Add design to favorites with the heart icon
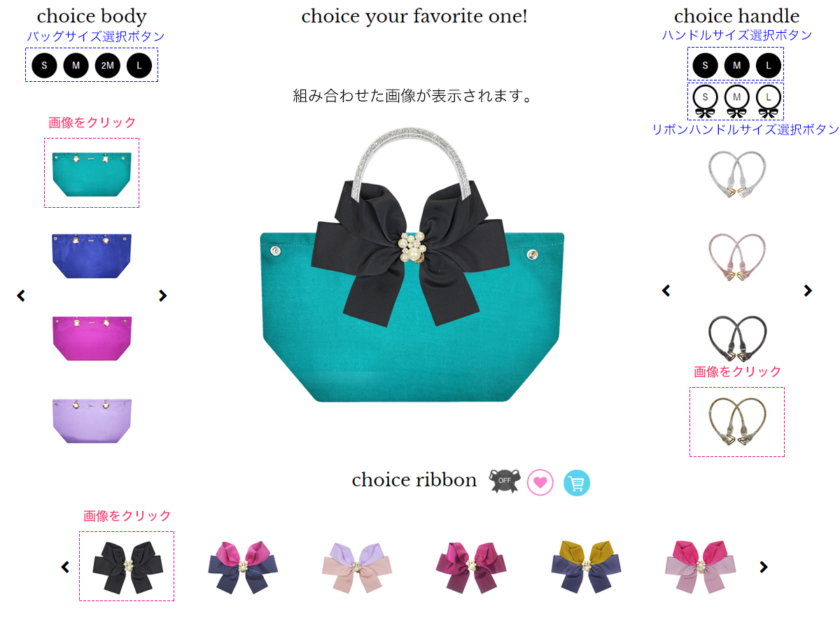 pos(540,482)
